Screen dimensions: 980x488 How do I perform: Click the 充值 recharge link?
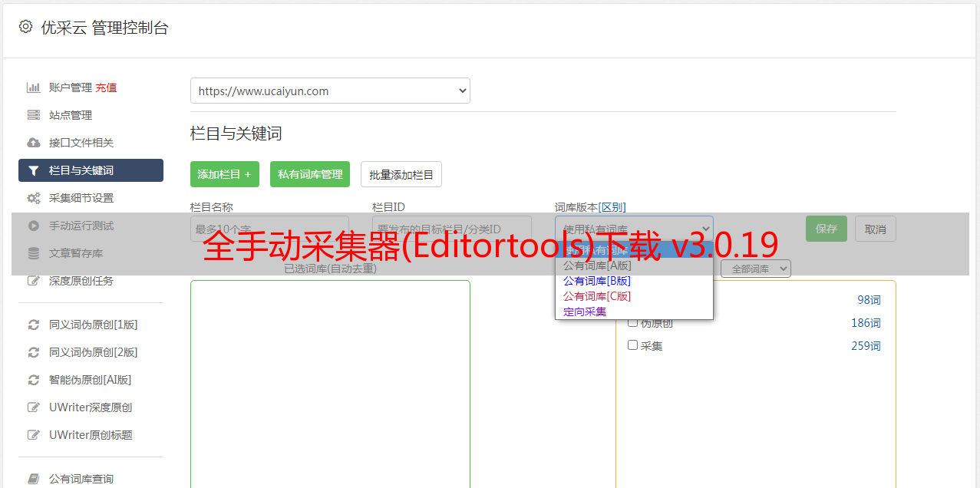[106, 87]
